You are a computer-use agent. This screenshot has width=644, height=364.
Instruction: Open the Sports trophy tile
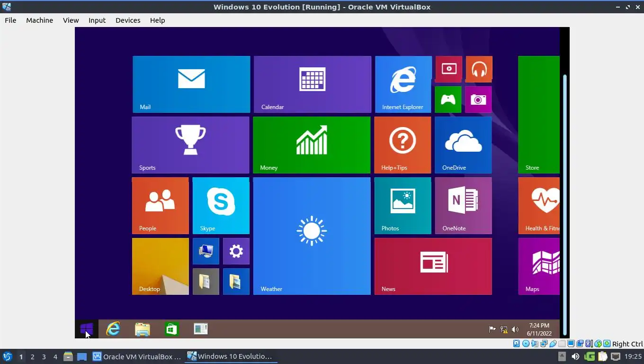pos(190,145)
